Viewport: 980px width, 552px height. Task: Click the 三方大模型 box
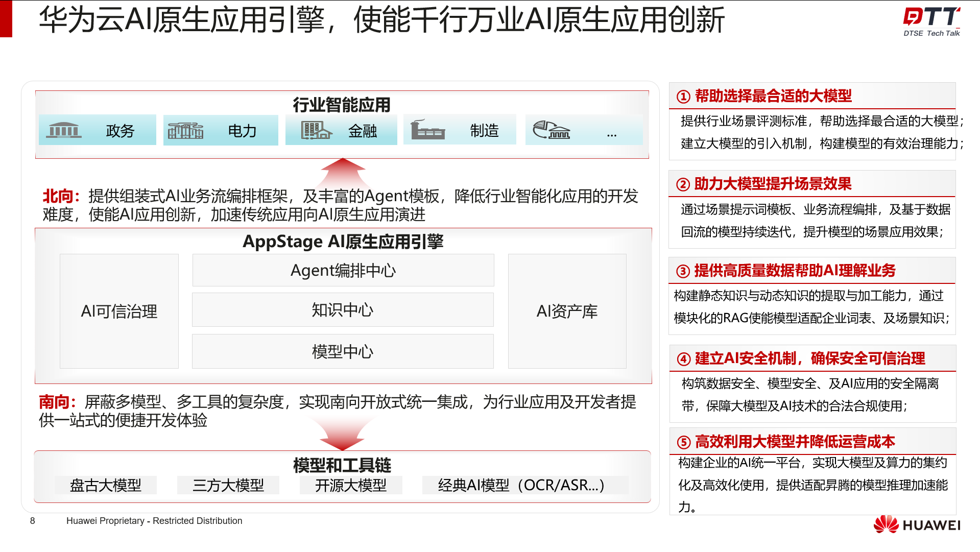coord(228,485)
